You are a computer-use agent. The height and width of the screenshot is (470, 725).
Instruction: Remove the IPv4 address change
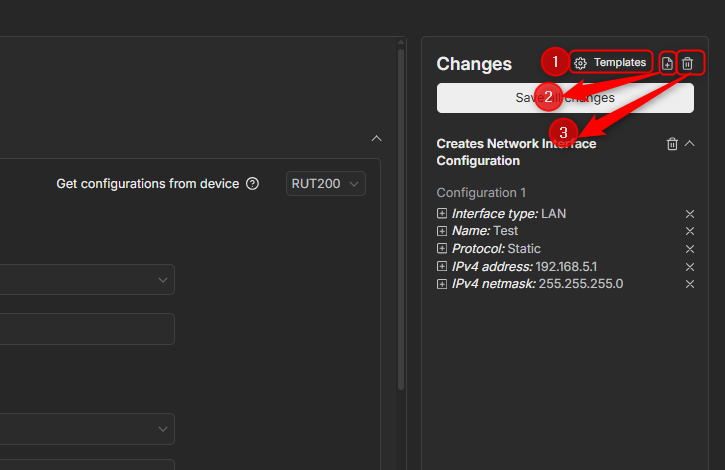click(x=689, y=267)
